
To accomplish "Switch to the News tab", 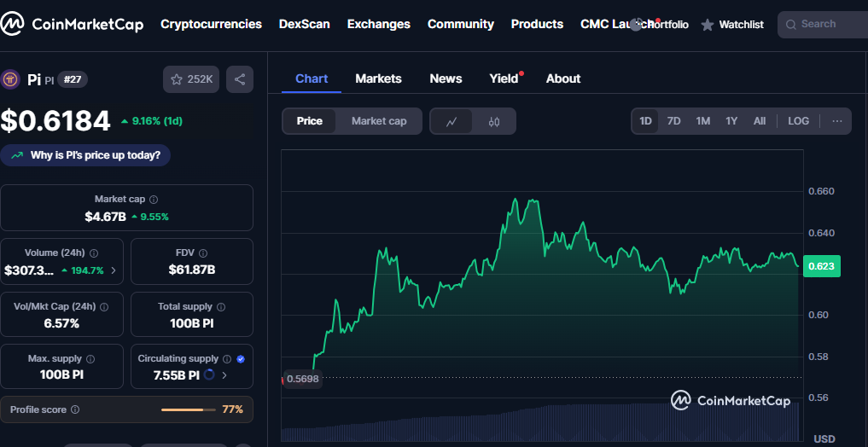I will click(x=446, y=78).
